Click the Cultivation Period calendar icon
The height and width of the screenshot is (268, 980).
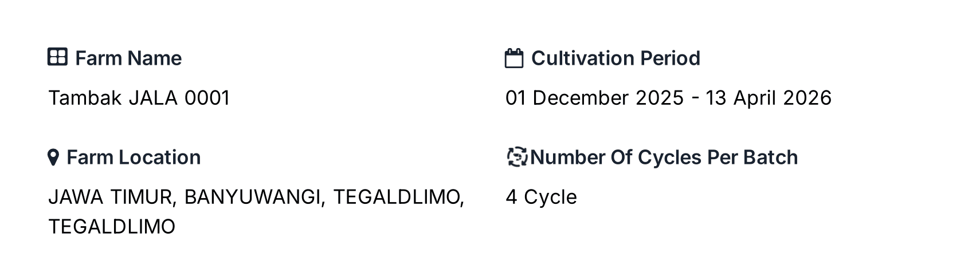(513, 58)
